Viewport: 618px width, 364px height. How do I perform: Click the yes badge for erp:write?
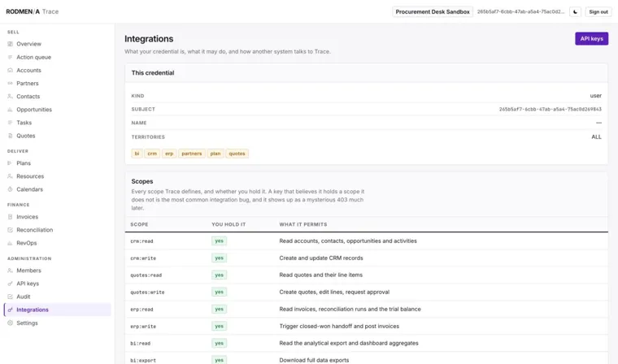point(219,326)
